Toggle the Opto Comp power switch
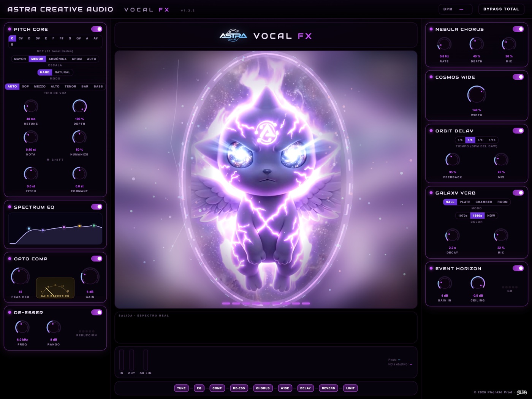The height and width of the screenshot is (399, 532). pos(97,259)
